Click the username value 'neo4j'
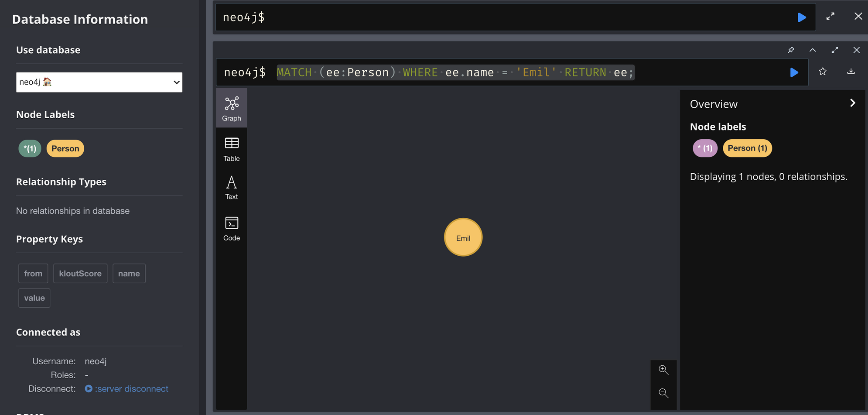 tap(96, 361)
